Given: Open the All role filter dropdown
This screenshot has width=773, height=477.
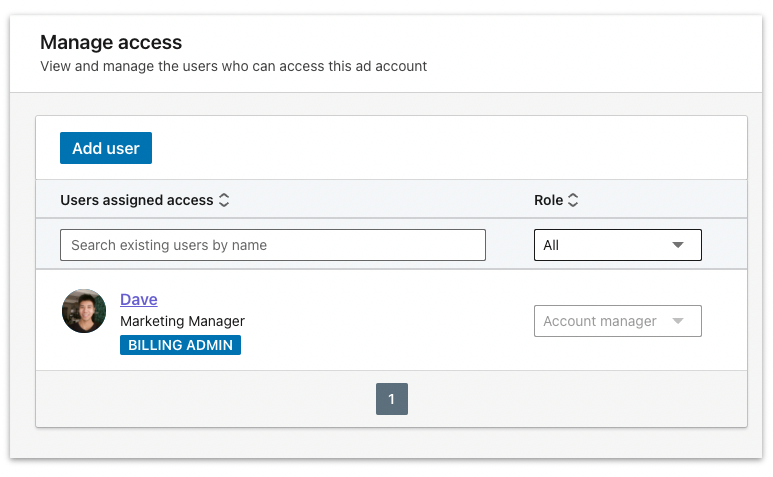Looking at the screenshot, I should 617,245.
